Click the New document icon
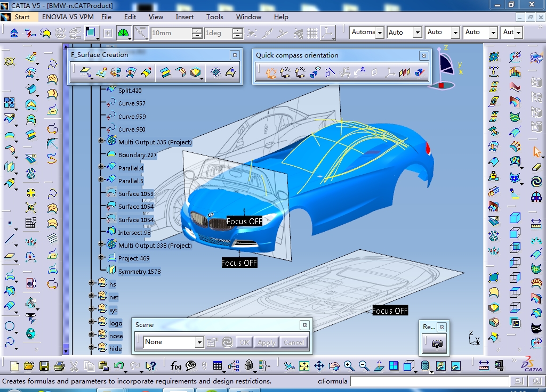Screen dimensions: 546x392 point(14,366)
